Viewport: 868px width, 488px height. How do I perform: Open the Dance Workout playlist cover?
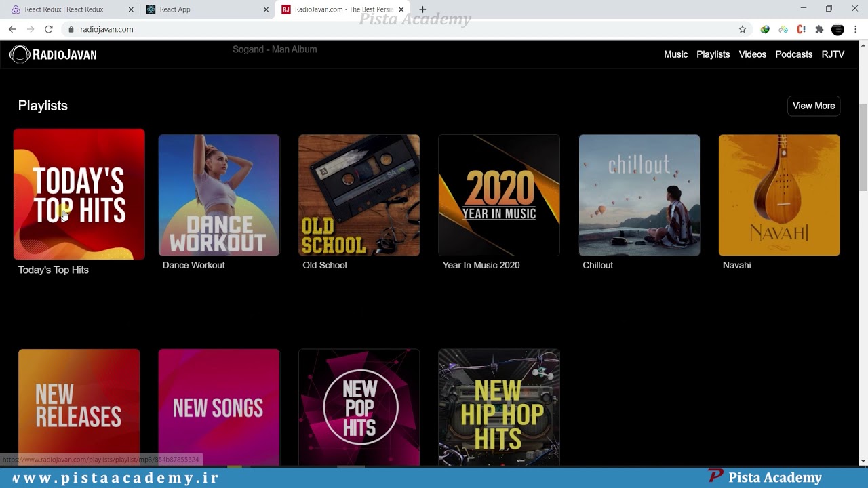click(219, 195)
